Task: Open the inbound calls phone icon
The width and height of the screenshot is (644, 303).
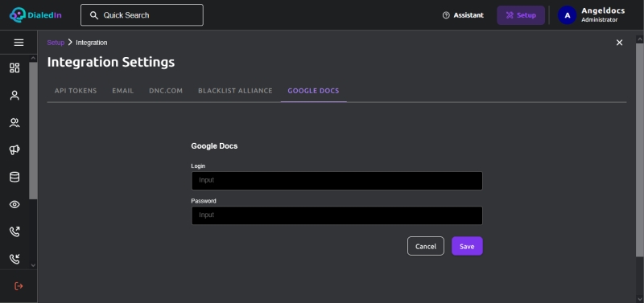Action: [14, 259]
